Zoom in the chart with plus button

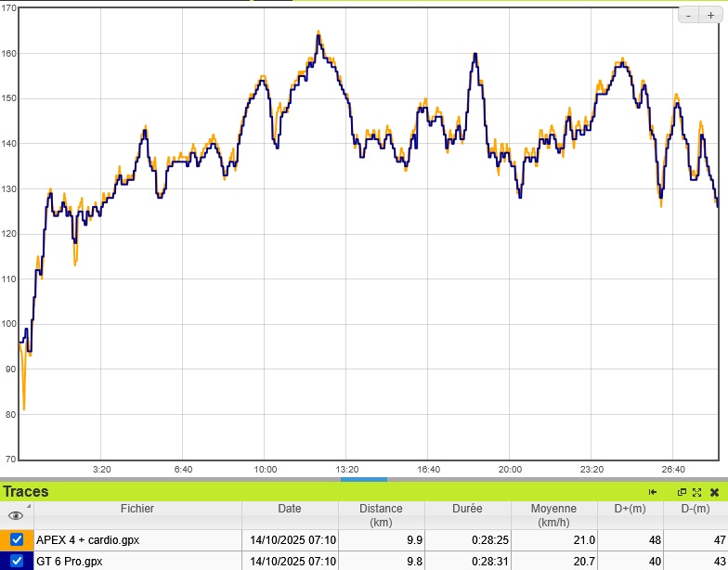pyautogui.click(x=710, y=15)
